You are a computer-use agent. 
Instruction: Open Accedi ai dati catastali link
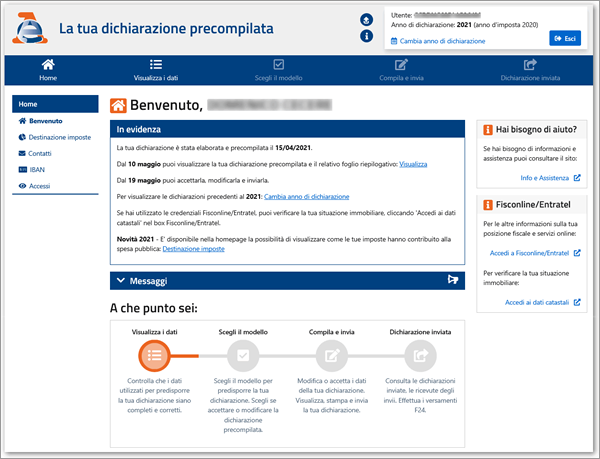pos(537,303)
